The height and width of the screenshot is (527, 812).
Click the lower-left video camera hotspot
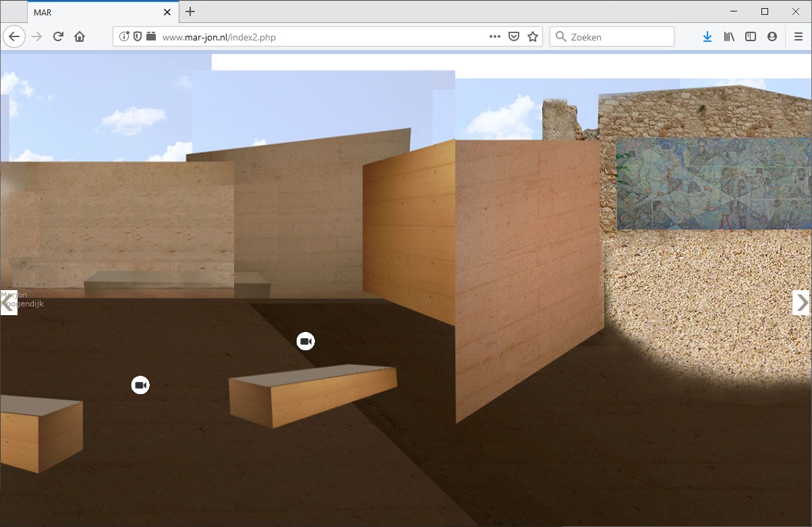click(x=140, y=385)
